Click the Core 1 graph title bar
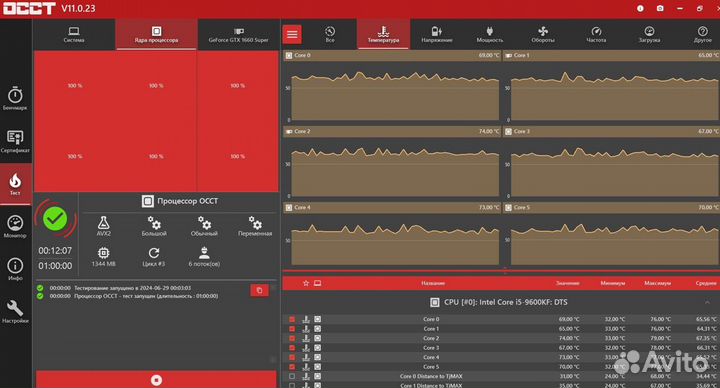The height and width of the screenshot is (388, 720). [611, 55]
